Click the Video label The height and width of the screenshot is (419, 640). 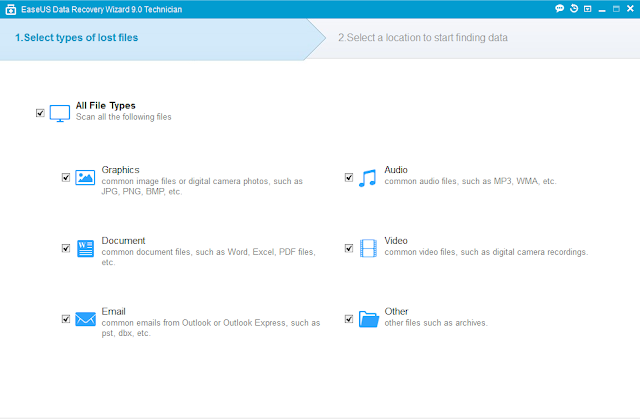click(396, 241)
